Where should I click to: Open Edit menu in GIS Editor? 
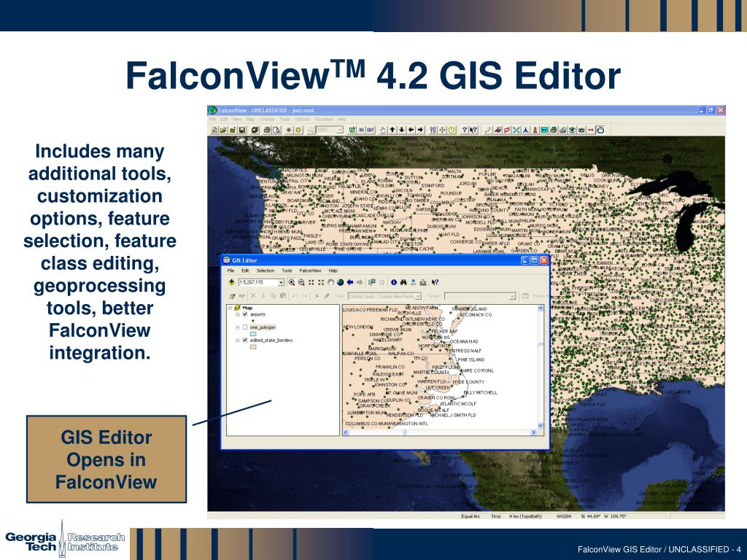(245, 271)
